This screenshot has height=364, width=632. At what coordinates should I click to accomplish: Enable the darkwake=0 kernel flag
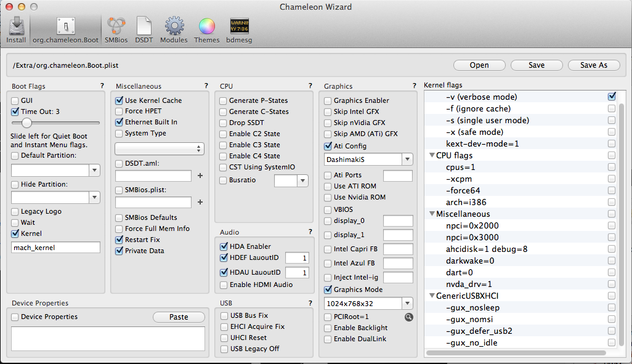[612, 261]
